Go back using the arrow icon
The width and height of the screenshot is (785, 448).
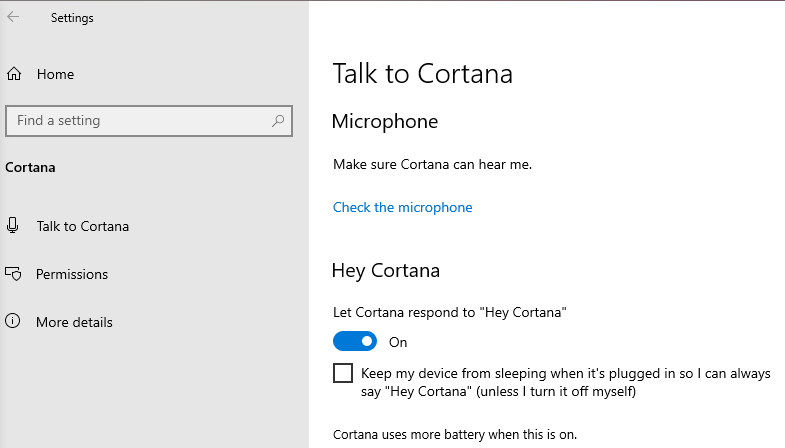[13, 17]
